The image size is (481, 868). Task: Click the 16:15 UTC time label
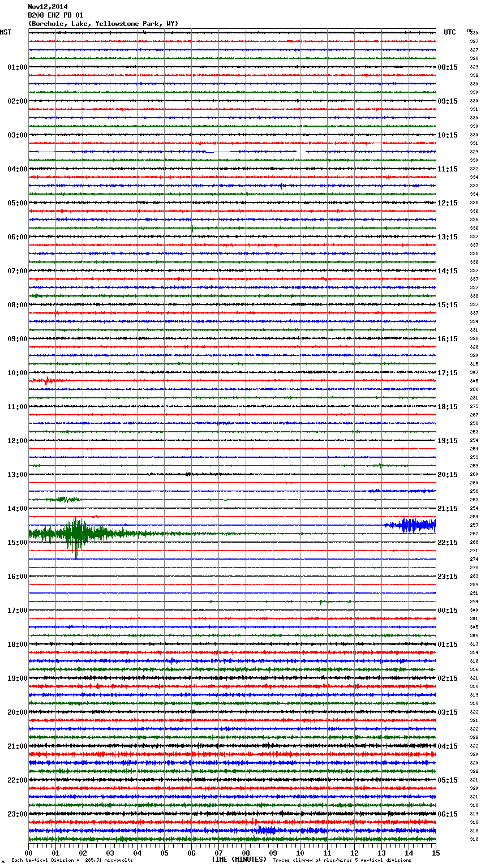coord(448,339)
